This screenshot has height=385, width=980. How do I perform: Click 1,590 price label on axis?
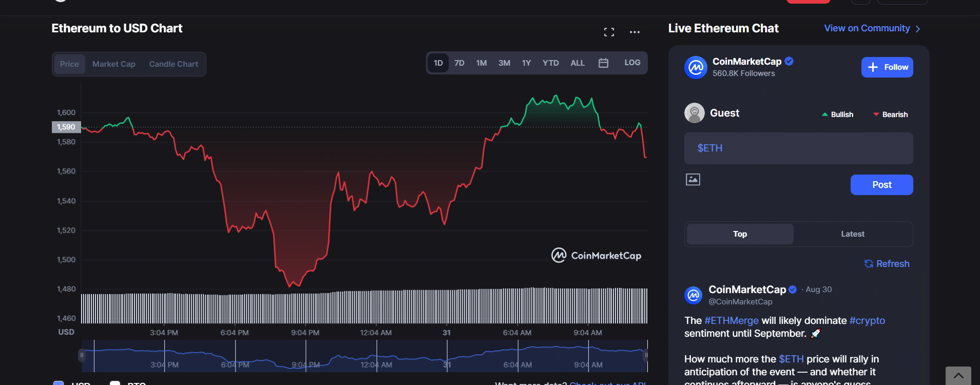66,127
